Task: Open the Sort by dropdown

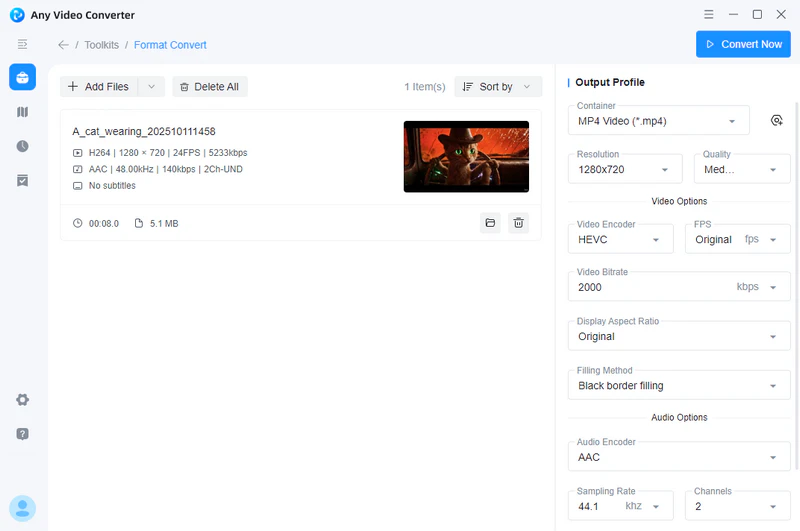Action: (498, 87)
